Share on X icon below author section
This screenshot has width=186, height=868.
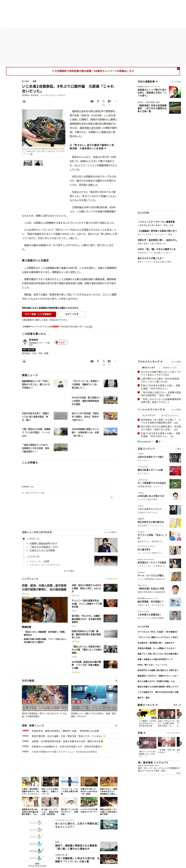coord(104,361)
